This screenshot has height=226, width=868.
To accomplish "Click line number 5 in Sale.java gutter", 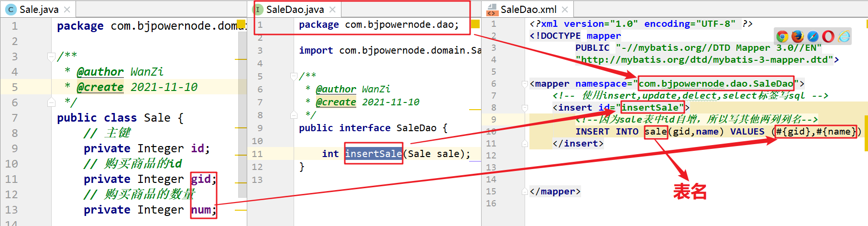I will [x=15, y=87].
